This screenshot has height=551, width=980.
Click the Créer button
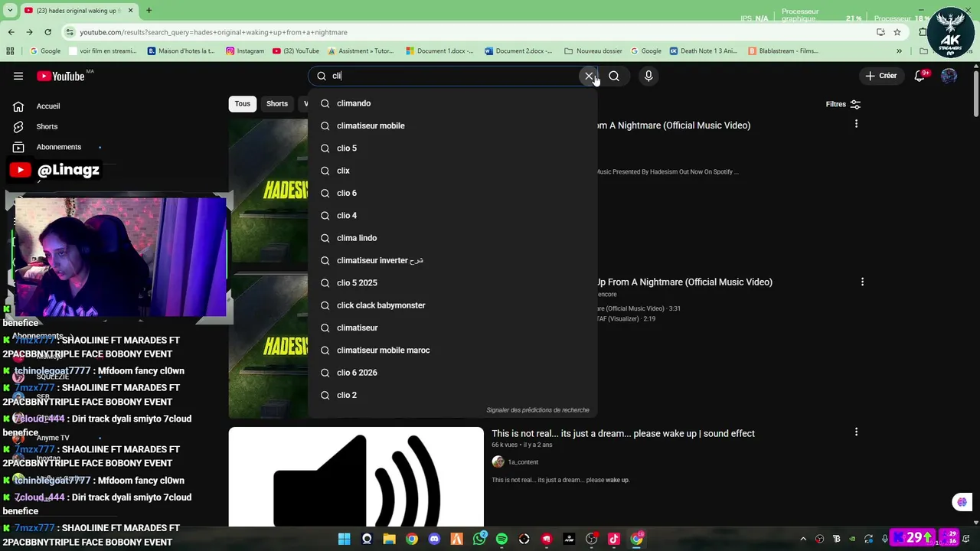pyautogui.click(x=880, y=76)
